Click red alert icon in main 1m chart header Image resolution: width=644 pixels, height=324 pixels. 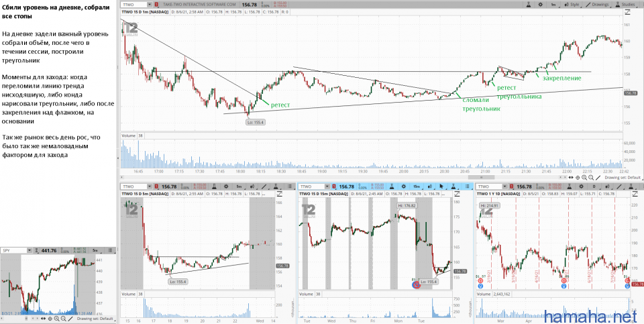156,4
